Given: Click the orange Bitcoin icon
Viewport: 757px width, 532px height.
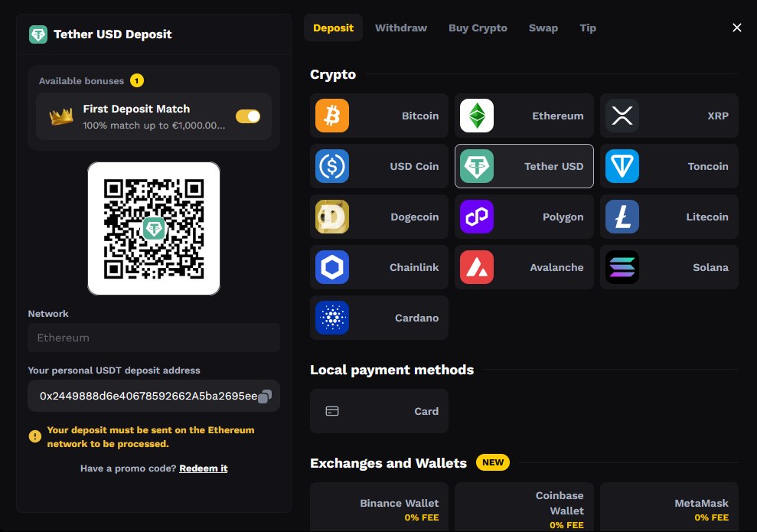Looking at the screenshot, I should coord(332,116).
